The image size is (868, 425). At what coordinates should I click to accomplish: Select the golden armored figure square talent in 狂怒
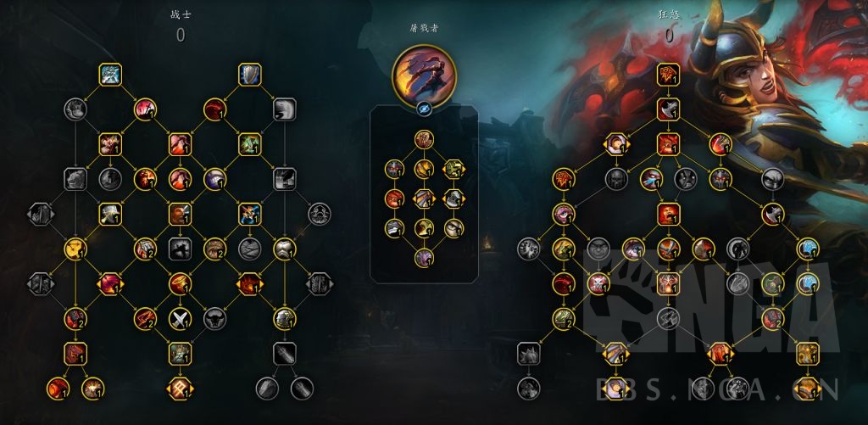pos(808,354)
